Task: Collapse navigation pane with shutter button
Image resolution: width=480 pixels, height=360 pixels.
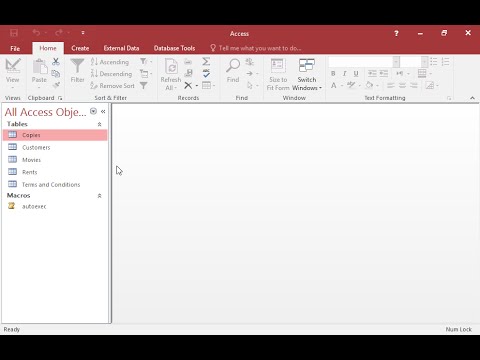Action: pyautogui.click(x=103, y=112)
